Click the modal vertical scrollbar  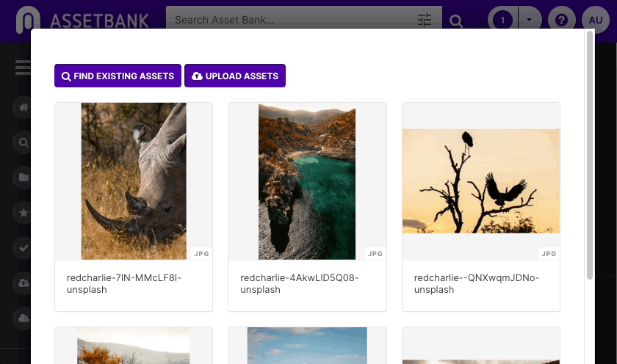pos(589,156)
